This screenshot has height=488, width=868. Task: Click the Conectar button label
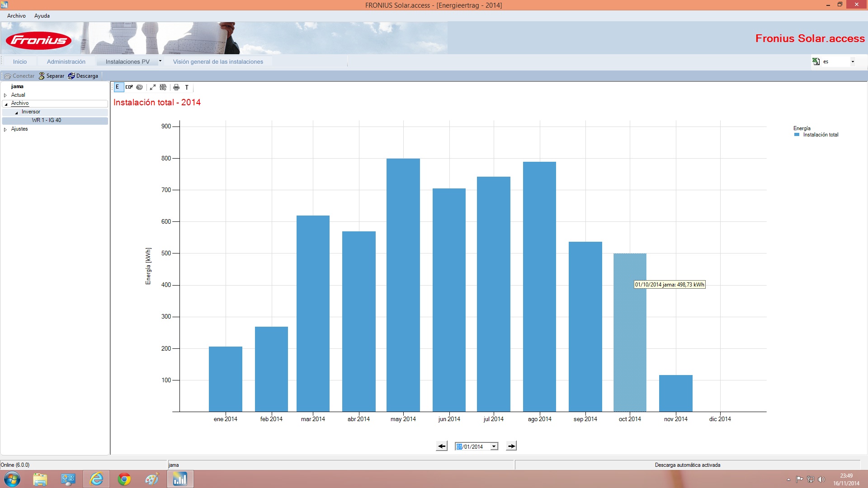click(x=24, y=76)
